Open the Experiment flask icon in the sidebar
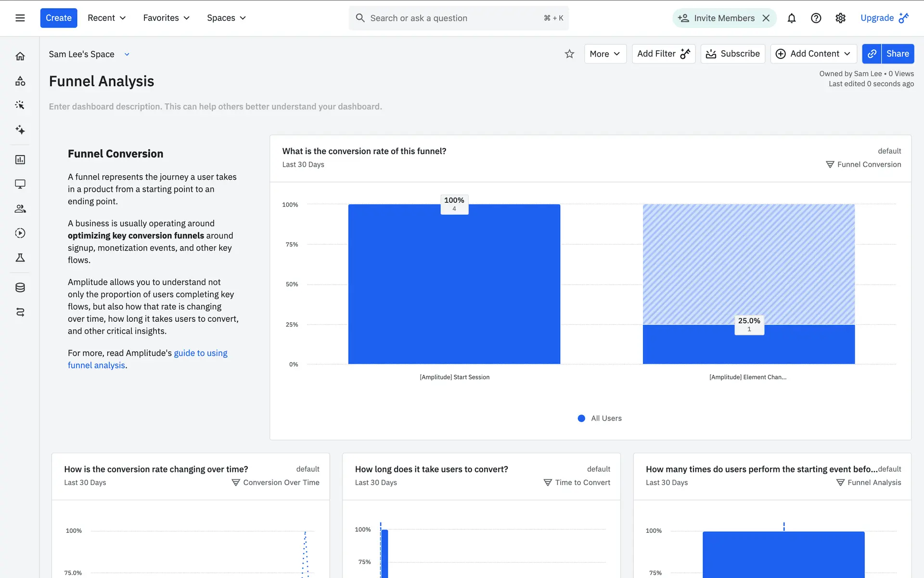Screen dimensions: 924x578 [20, 258]
